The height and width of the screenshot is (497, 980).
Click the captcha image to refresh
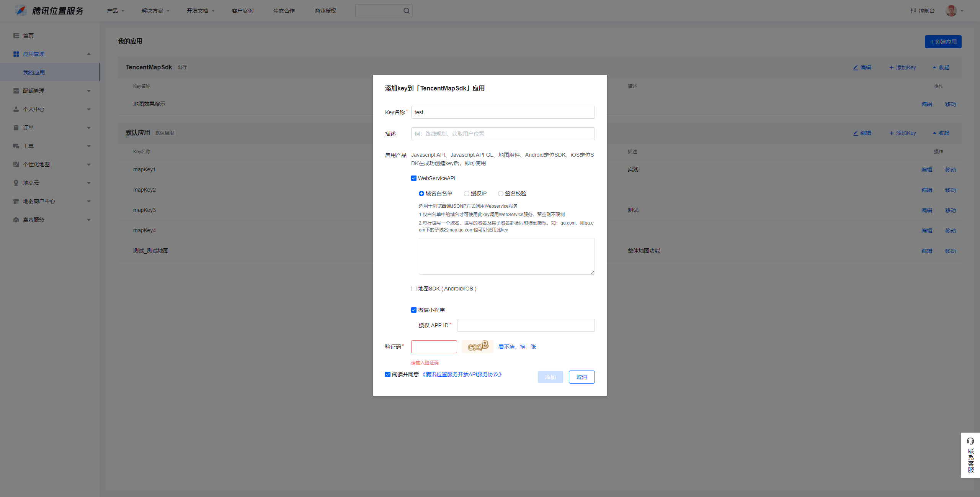click(477, 346)
